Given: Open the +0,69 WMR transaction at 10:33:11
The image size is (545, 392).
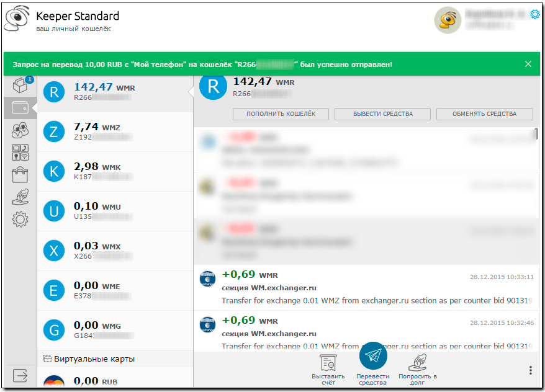Looking at the screenshot, I should [x=367, y=288].
